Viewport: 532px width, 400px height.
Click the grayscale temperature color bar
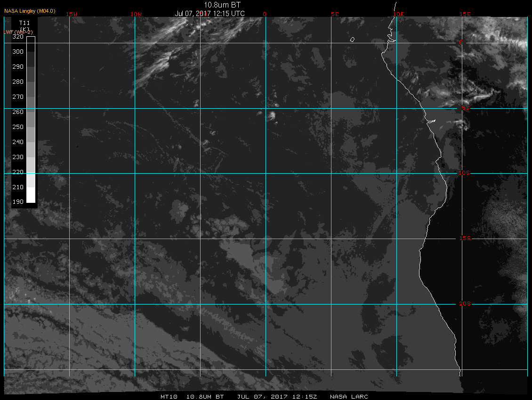tap(31, 120)
